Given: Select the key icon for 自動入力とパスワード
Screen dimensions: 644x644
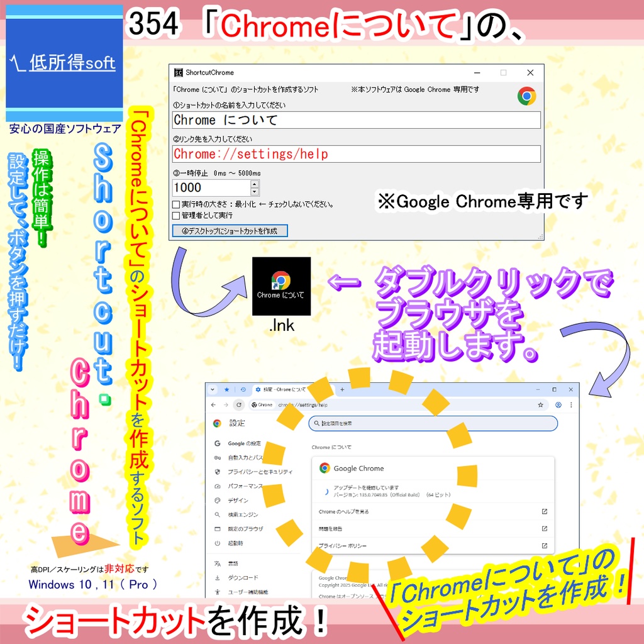Looking at the screenshot, I should (x=217, y=458).
